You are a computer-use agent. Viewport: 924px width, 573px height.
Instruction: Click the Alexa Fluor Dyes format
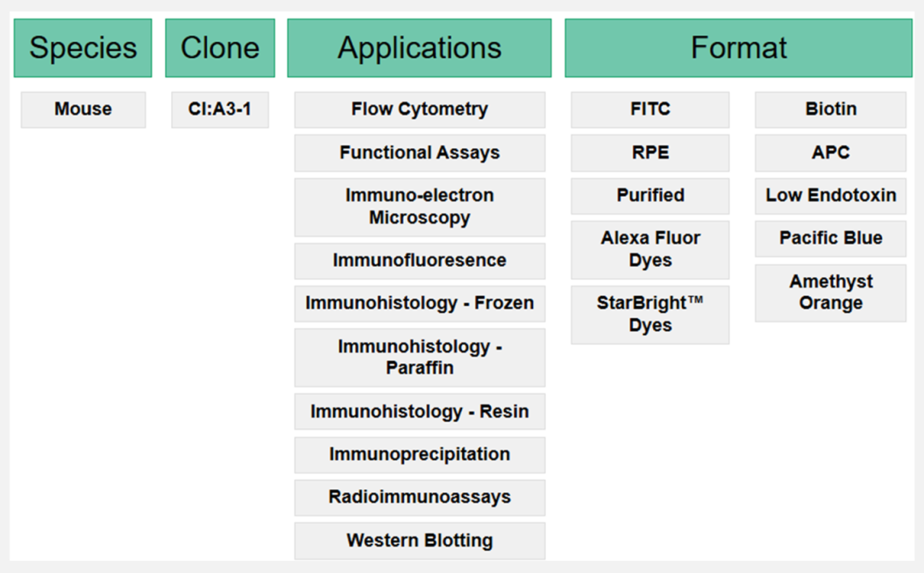tap(650, 250)
